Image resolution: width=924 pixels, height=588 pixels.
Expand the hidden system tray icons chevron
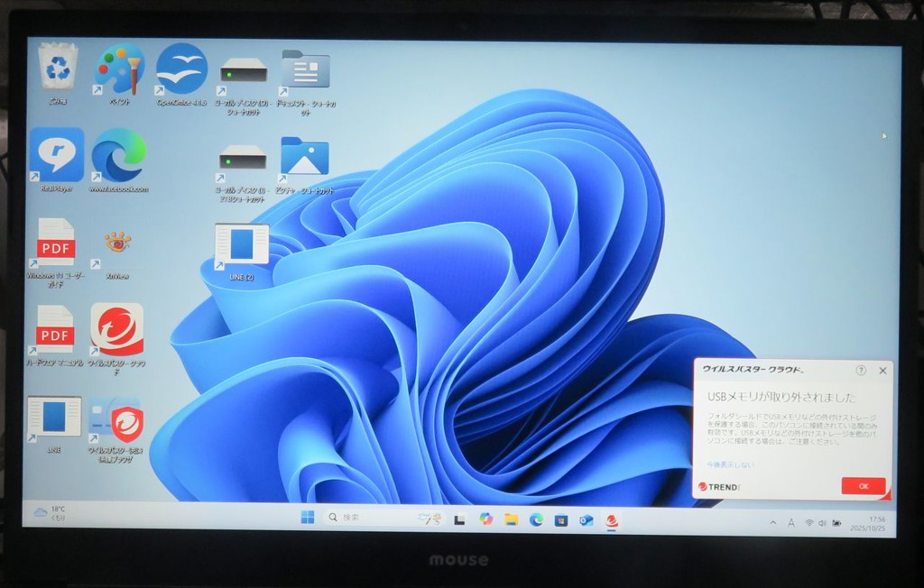click(772, 523)
